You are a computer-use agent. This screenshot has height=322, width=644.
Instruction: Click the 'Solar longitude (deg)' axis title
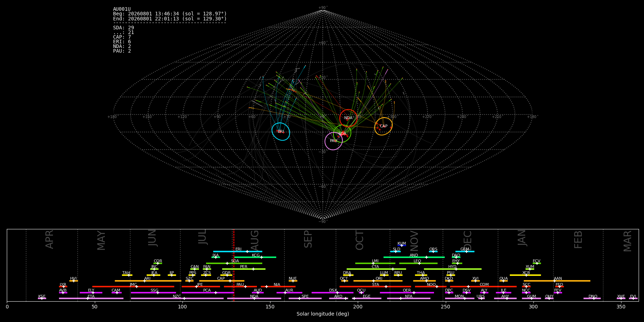(323, 314)
